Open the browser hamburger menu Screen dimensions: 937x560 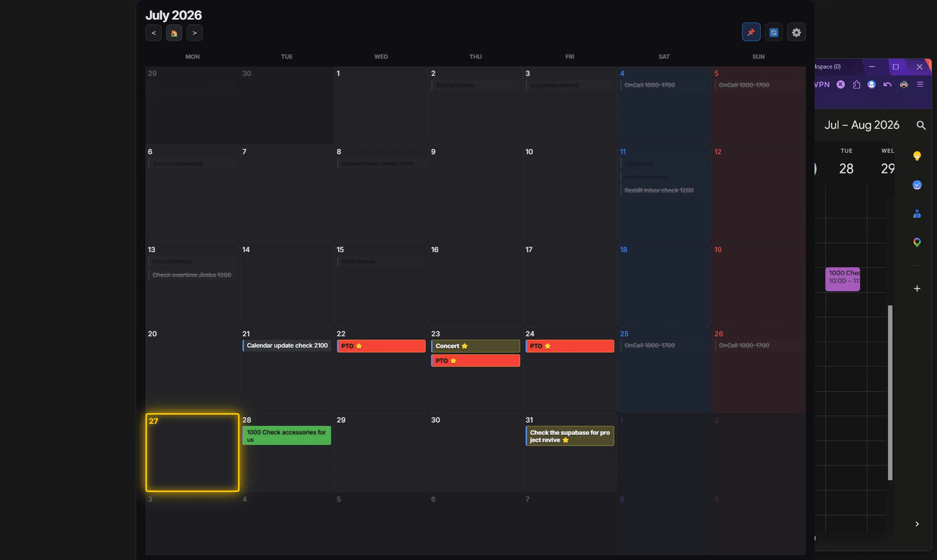click(x=920, y=85)
